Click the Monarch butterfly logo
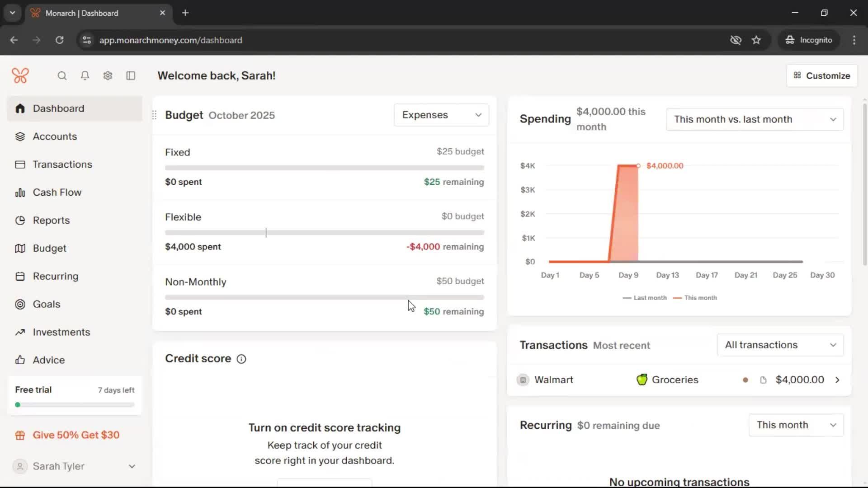The width and height of the screenshot is (868, 488). (20, 75)
